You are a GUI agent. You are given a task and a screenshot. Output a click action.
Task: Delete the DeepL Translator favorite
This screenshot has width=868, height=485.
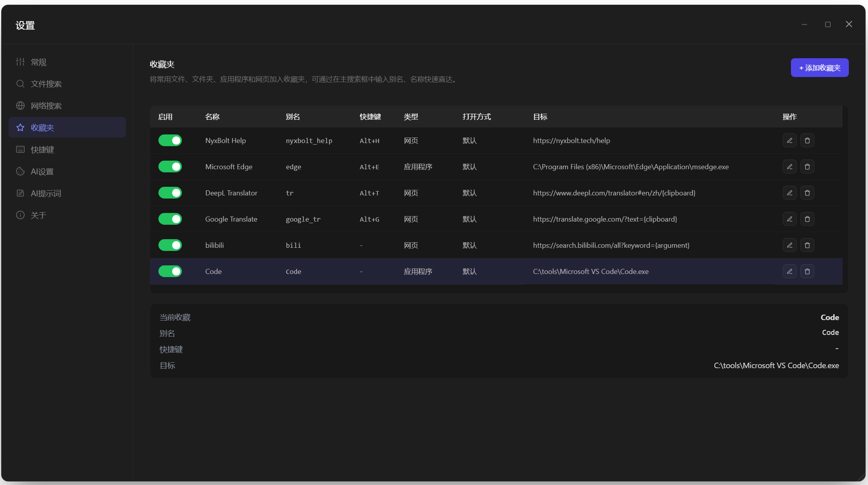tap(807, 193)
